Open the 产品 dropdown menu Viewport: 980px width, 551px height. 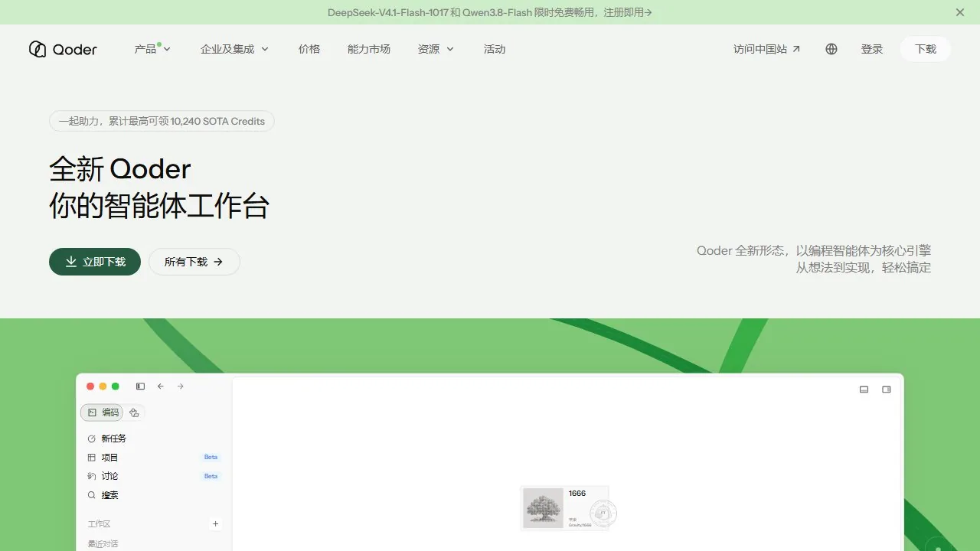tap(152, 49)
